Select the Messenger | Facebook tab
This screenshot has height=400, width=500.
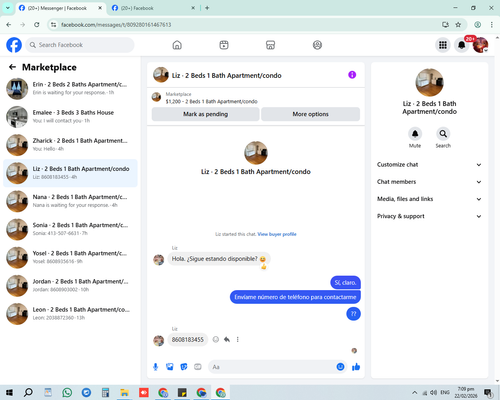pyautogui.click(x=60, y=8)
